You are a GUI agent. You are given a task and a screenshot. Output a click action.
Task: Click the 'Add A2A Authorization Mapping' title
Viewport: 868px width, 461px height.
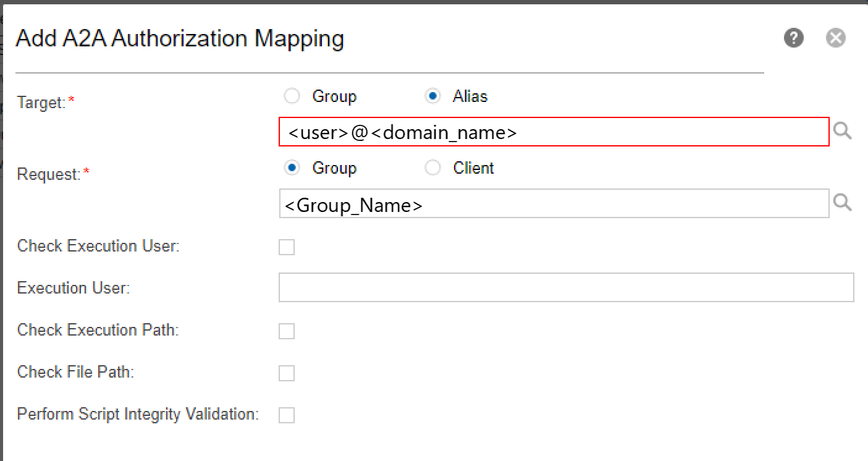coord(180,39)
